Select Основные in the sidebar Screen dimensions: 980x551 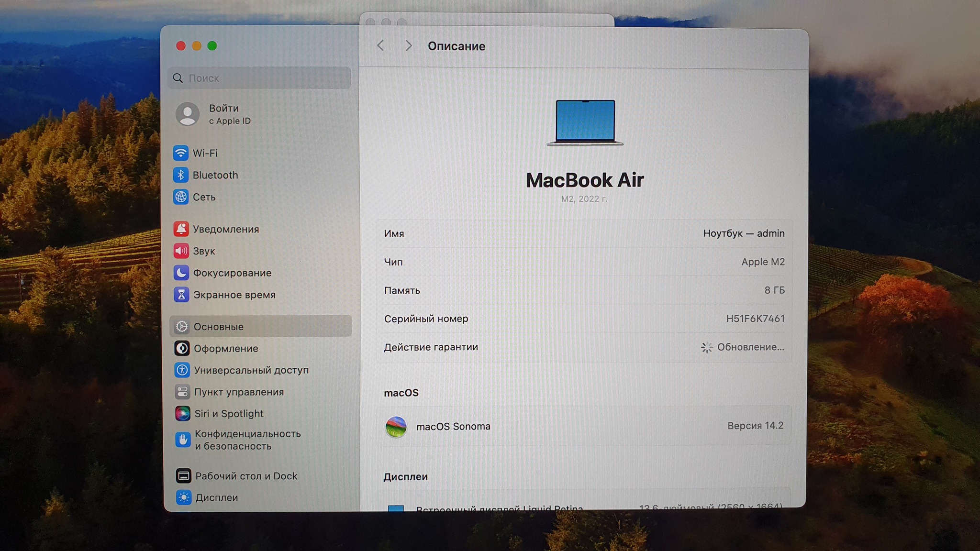[219, 327]
